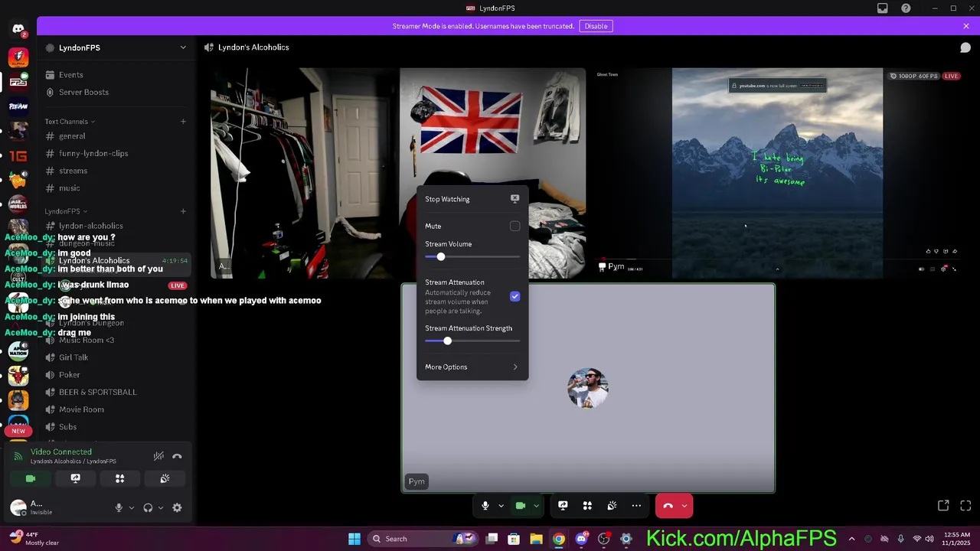Open File Explorer from the taskbar
Viewport: 980px width, 551px height.
(536, 539)
